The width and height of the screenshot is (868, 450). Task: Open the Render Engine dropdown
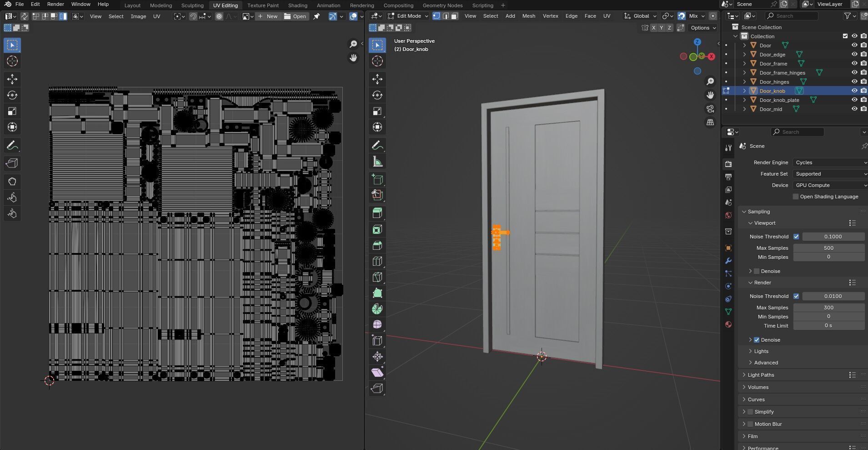coord(830,162)
